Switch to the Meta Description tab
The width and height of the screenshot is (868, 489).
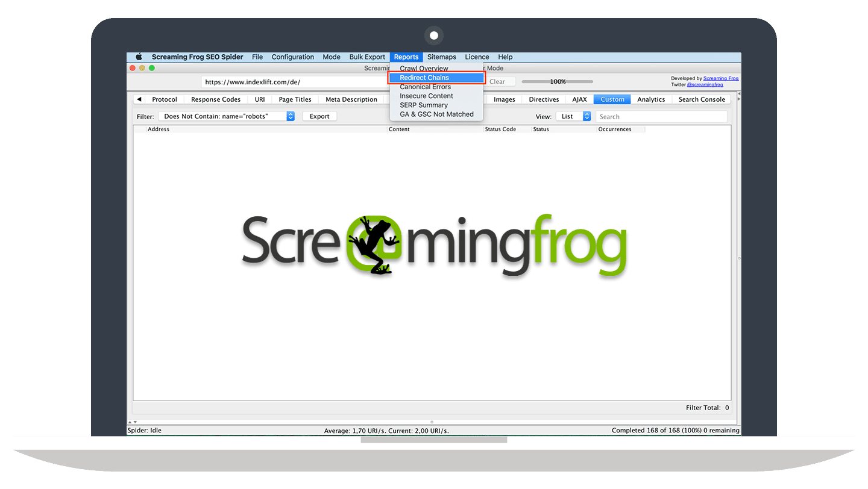[x=351, y=99]
